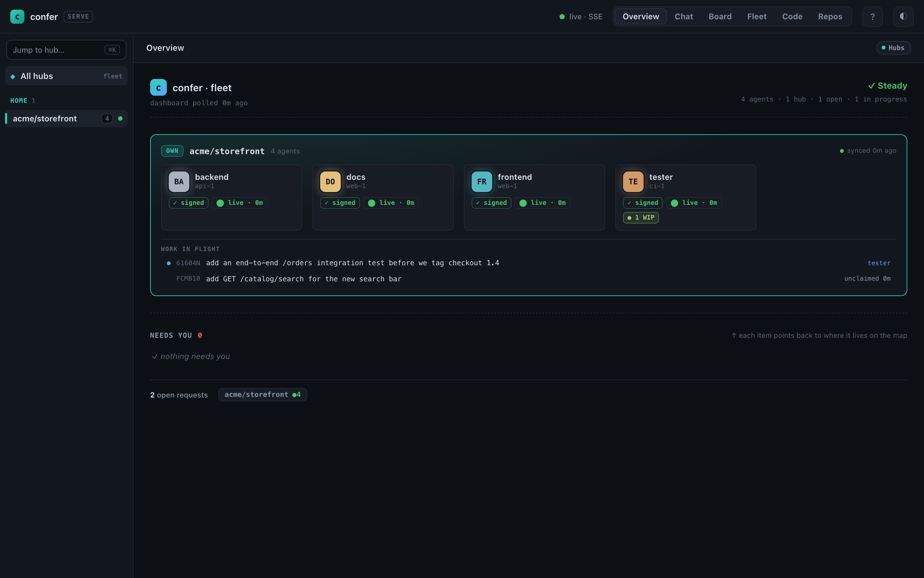Click the live 0m badge on tester card
924x578 pixels.
694,203
